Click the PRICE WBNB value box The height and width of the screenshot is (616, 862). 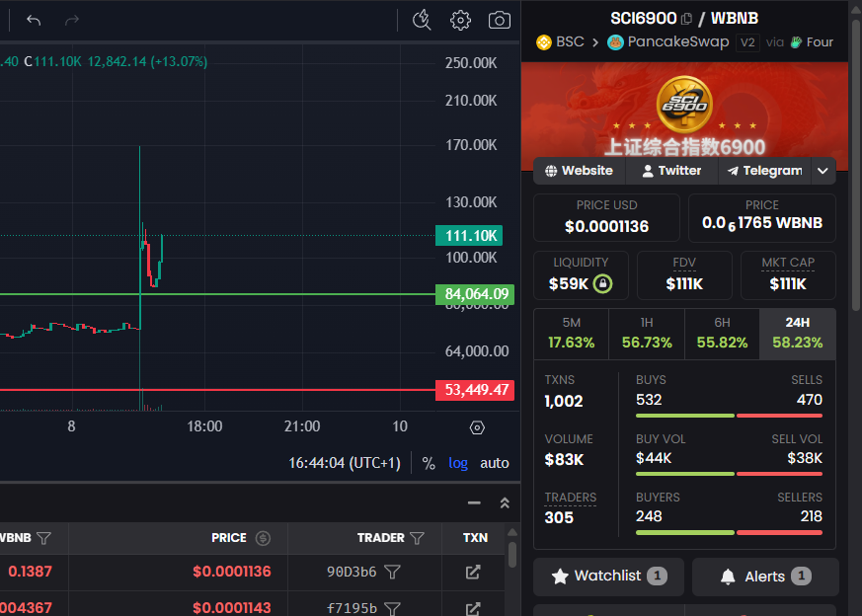(x=762, y=218)
